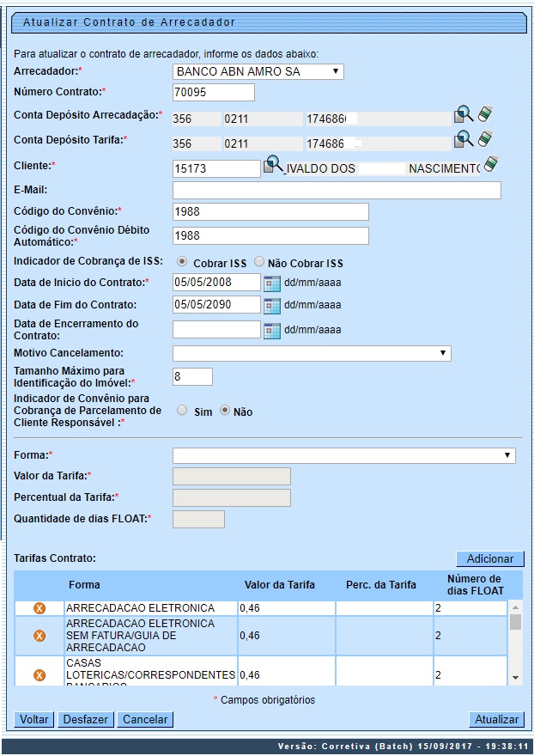Click the Adicionar button
This screenshot has width=534, height=756.
pos(489,558)
